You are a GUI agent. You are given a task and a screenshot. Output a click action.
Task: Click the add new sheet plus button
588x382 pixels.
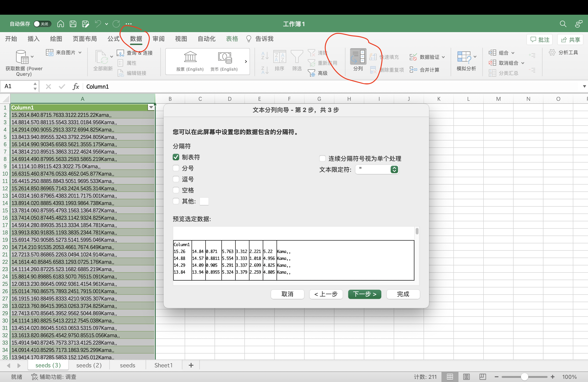[x=191, y=365]
